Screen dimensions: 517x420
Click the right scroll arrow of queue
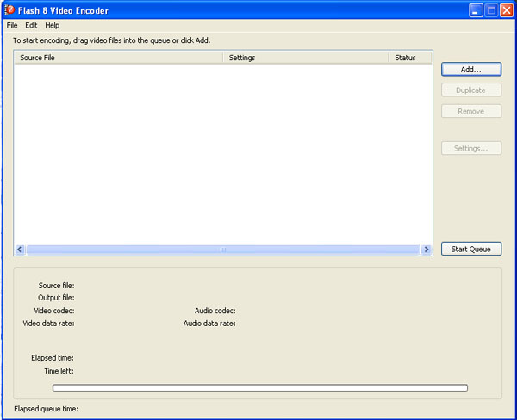[x=427, y=250]
